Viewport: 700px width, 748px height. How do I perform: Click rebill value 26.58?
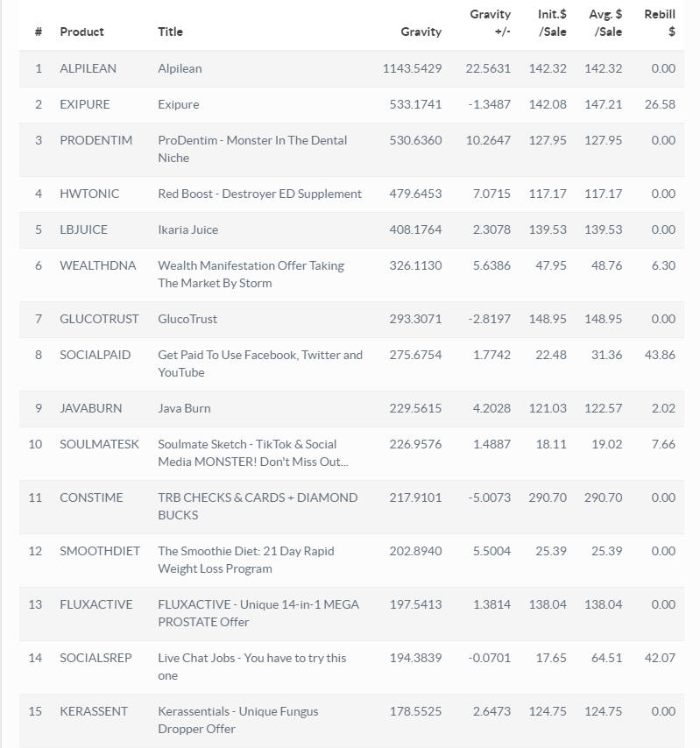(660, 104)
